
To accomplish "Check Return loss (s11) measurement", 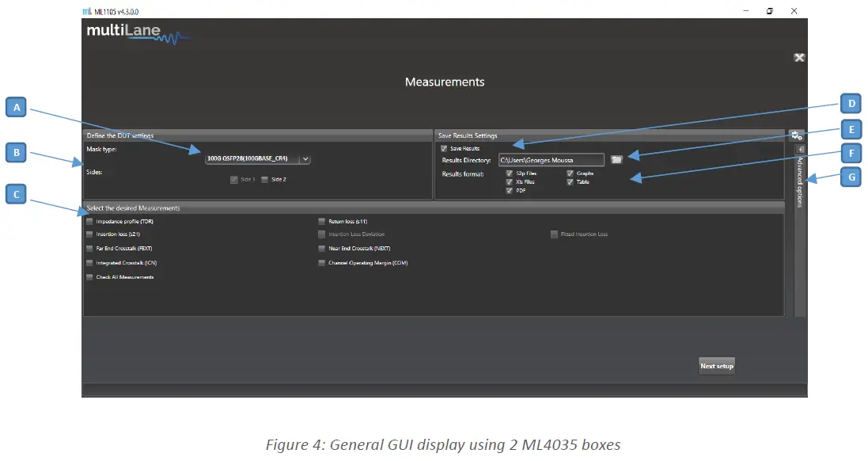I will tap(321, 221).
